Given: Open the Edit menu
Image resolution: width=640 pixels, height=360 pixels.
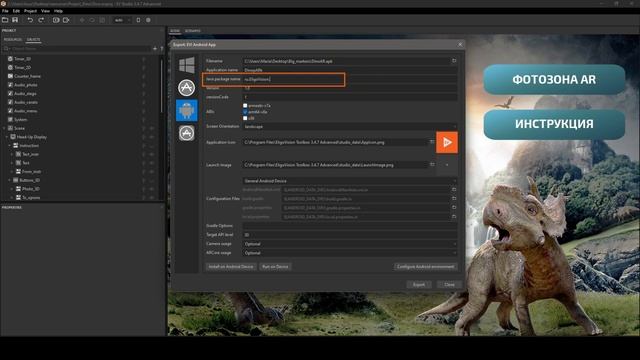Looking at the screenshot, I should 16,11.
